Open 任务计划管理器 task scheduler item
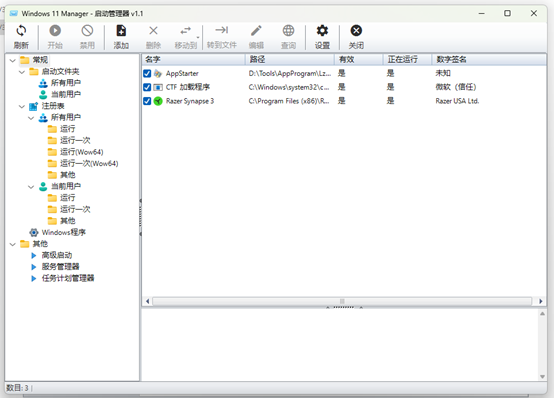 pos(68,278)
